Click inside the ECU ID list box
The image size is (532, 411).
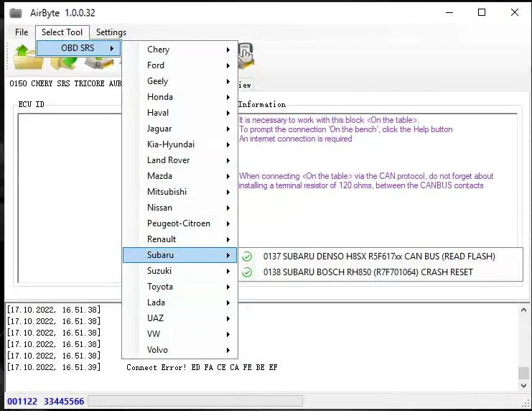tap(68, 201)
